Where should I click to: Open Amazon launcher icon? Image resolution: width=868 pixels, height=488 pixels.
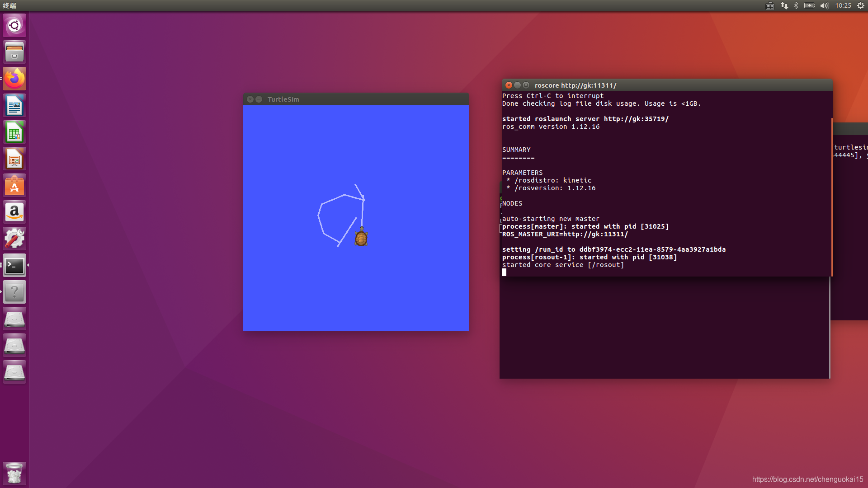14,212
